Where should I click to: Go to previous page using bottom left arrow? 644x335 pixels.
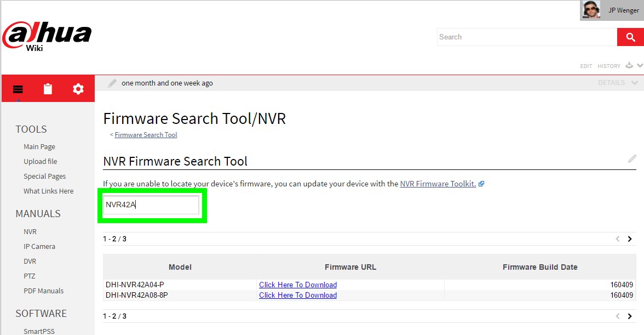tap(617, 316)
